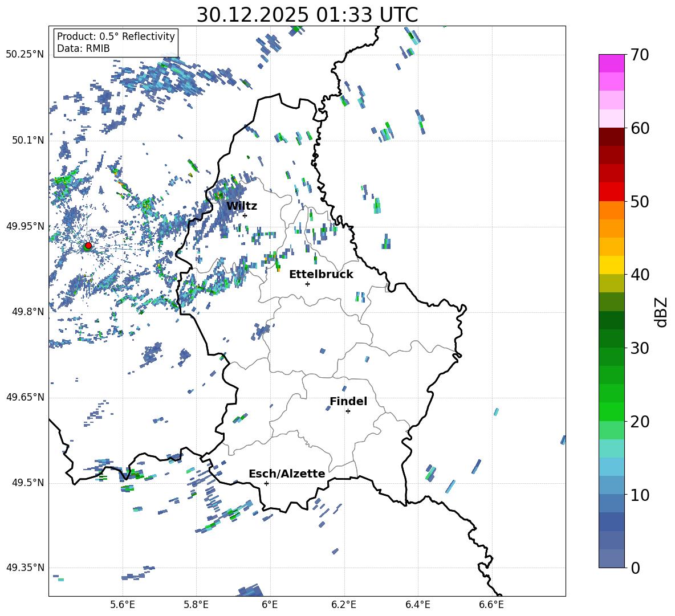The image size is (675, 616).
Task: Click the Ettelbruck city label
Action: pyautogui.click(x=321, y=275)
